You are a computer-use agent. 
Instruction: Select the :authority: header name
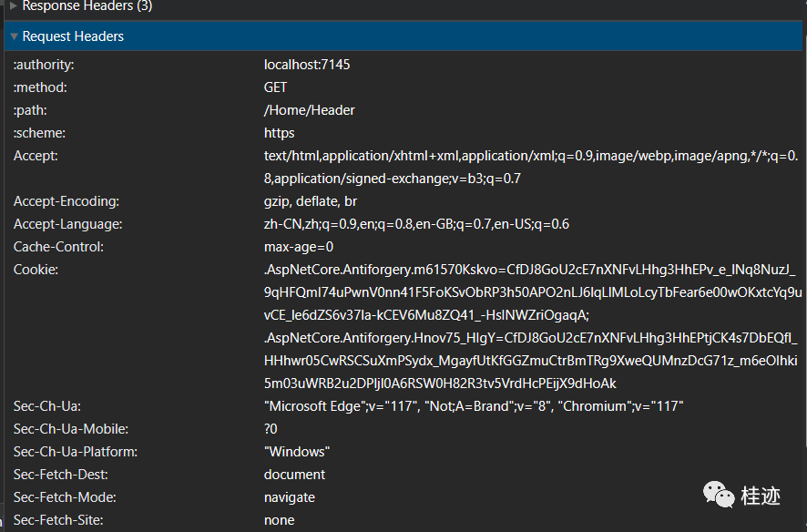(44, 65)
